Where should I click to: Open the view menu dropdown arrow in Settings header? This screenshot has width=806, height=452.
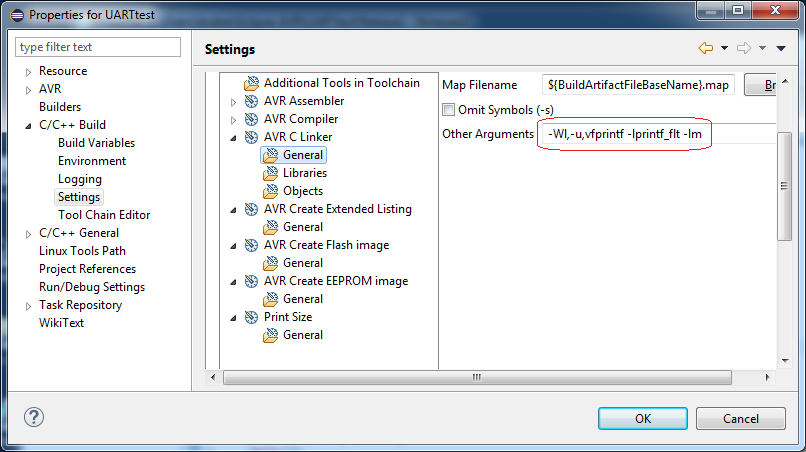tap(781, 48)
